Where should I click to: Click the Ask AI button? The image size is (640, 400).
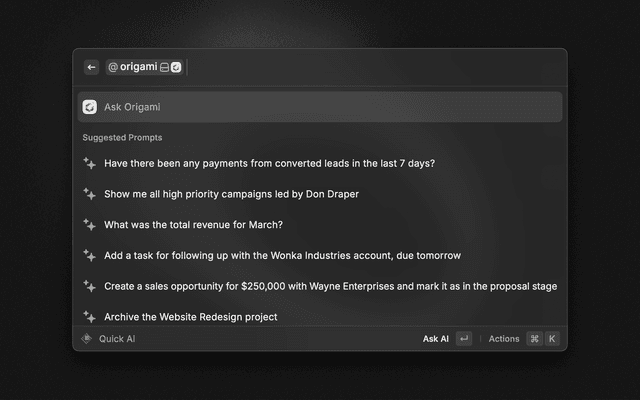436,339
